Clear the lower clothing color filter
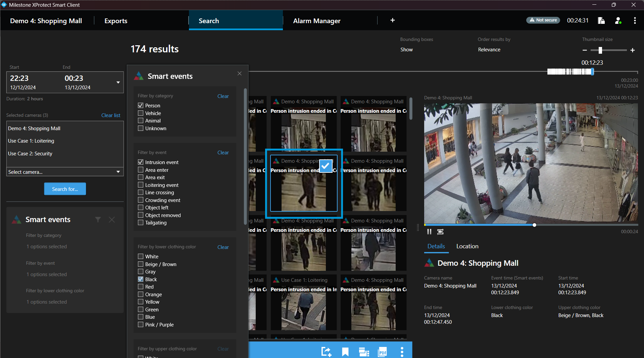The width and height of the screenshot is (644, 358). point(223,247)
